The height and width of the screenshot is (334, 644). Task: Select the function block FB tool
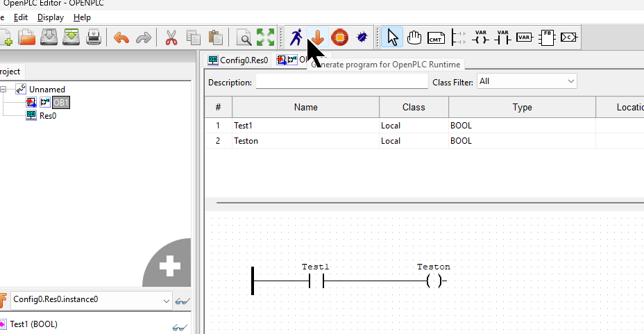(548, 37)
